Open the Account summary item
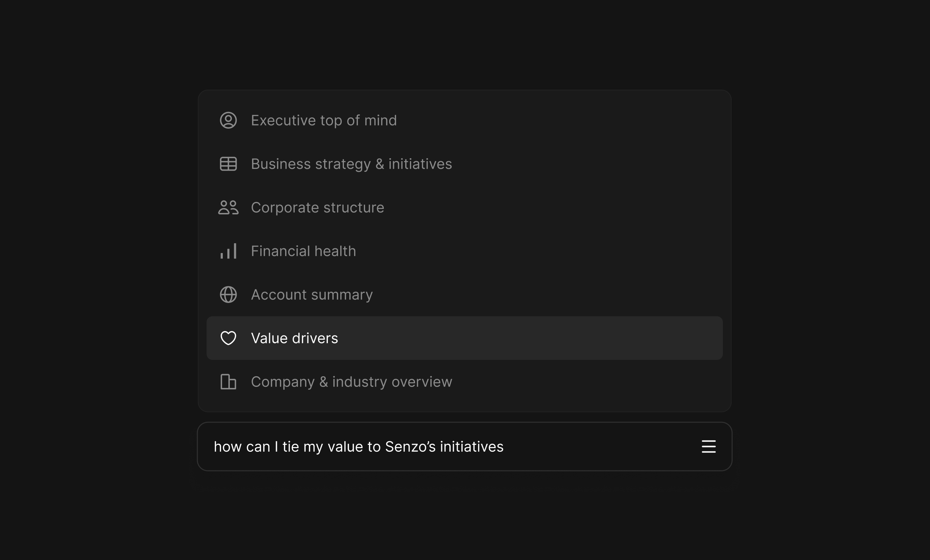The height and width of the screenshot is (560, 930). 311,295
